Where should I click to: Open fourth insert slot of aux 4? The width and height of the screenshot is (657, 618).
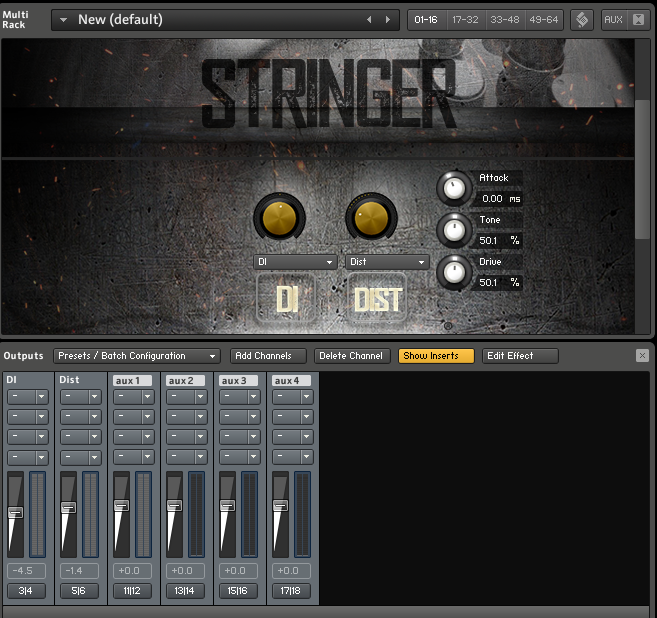tap(293, 457)
